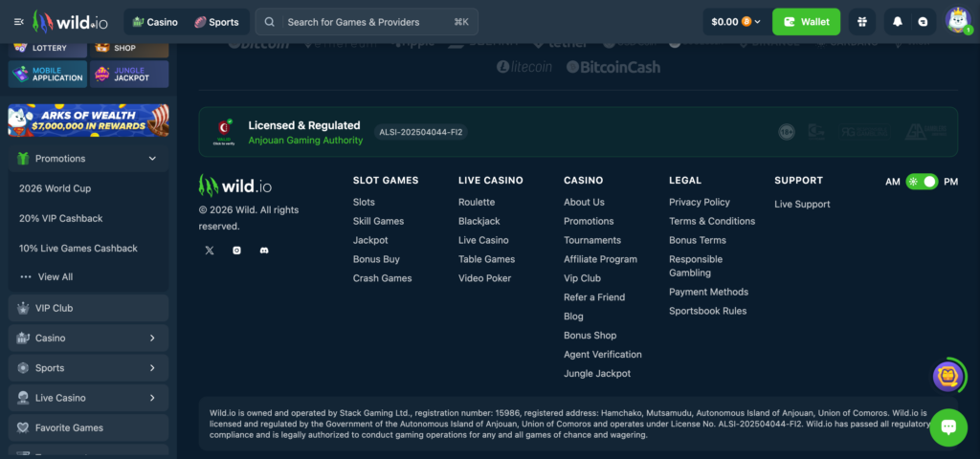Open Wild.io Instagram page
The width and height of the screenshot is (980, 459).
237,251
